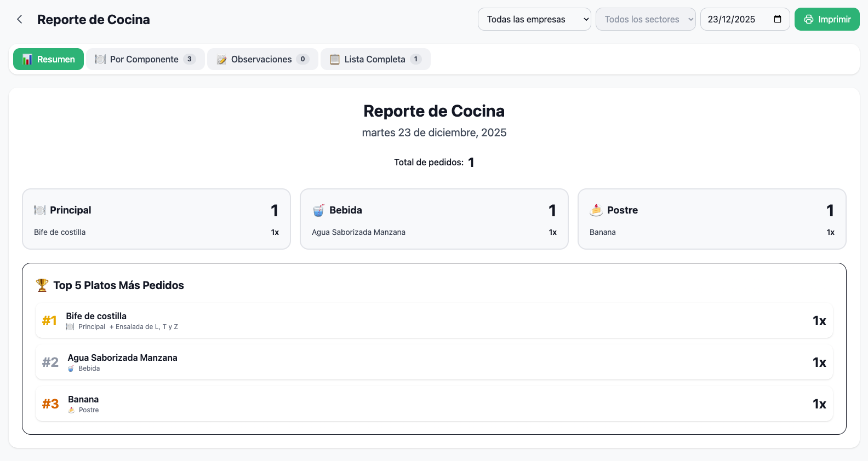
Task: Click the badge 0 on Observaciones tab
Action: point(303,59)
